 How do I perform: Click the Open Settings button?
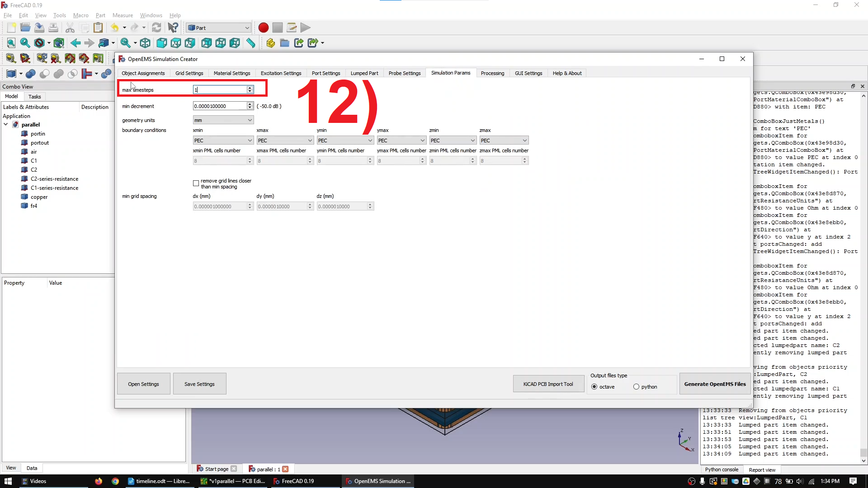(x=143, y=384)
